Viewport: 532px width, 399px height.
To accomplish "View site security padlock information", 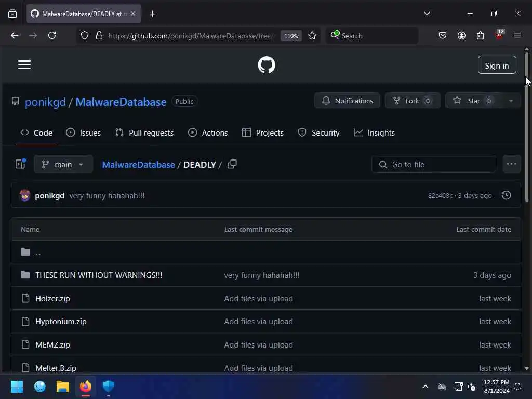I will click(99, 36).
